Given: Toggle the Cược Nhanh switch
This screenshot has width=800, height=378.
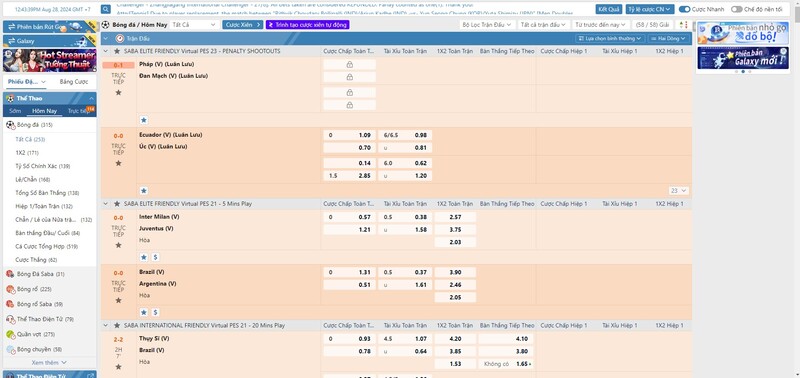Looking at the screenshot, I should coord(685,9).
